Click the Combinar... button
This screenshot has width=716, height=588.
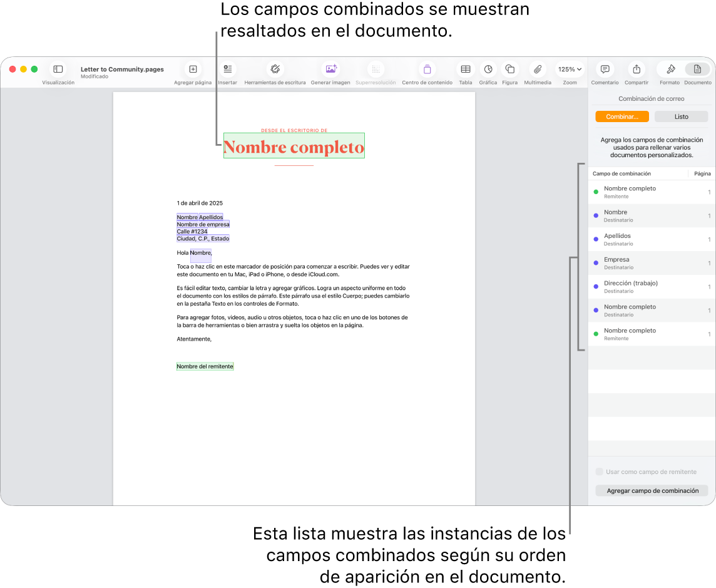coord(621,116)
